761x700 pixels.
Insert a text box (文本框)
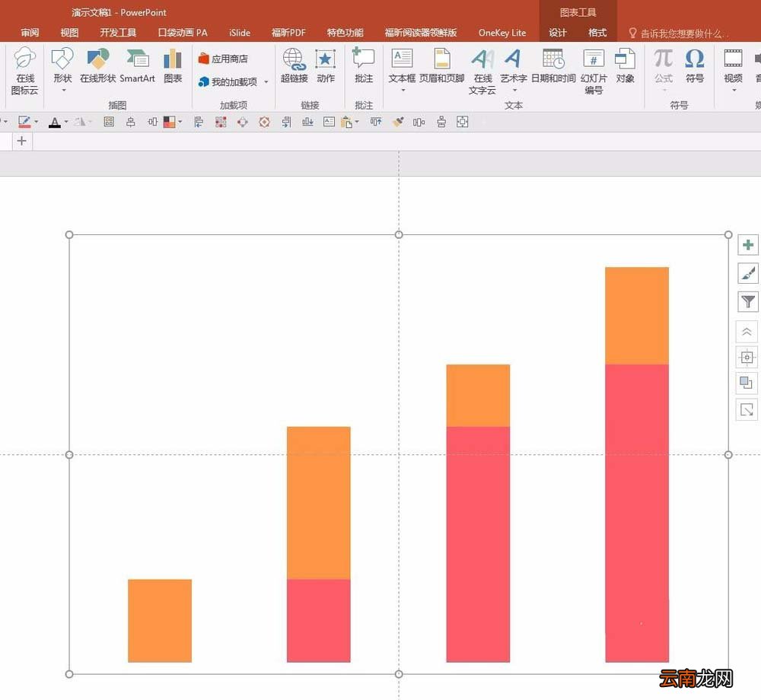tap(402, 65)
